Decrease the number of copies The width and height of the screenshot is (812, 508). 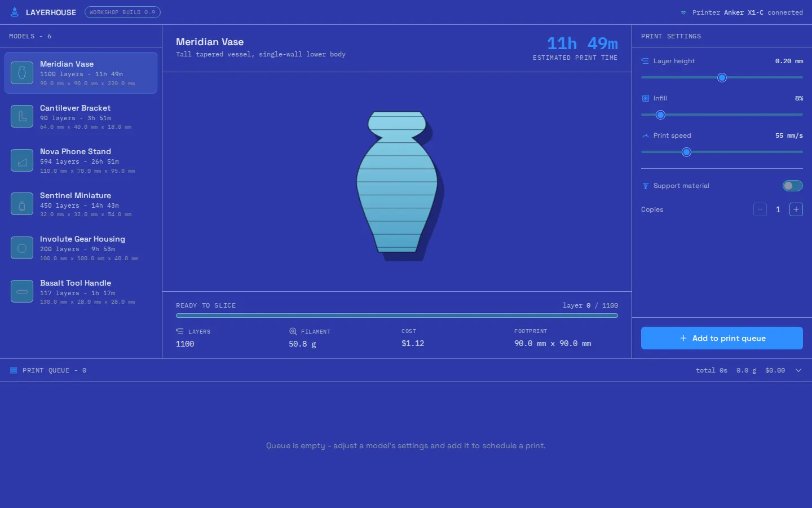click(760, 209)
